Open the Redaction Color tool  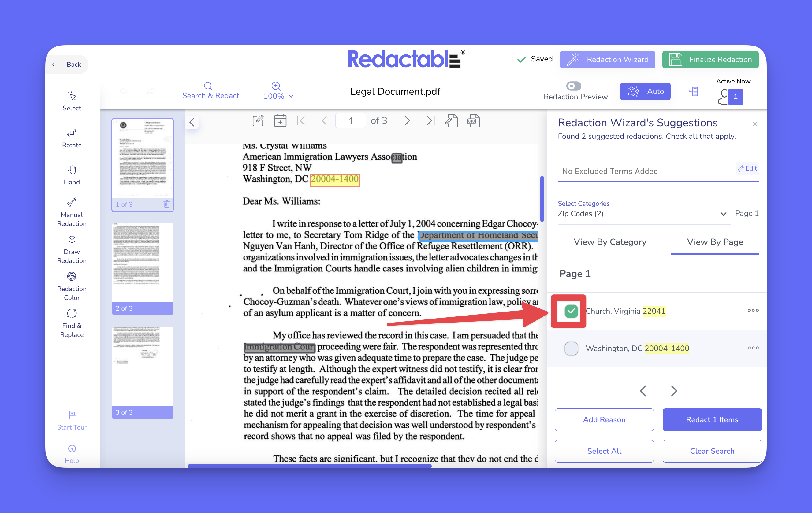(72, 277)
